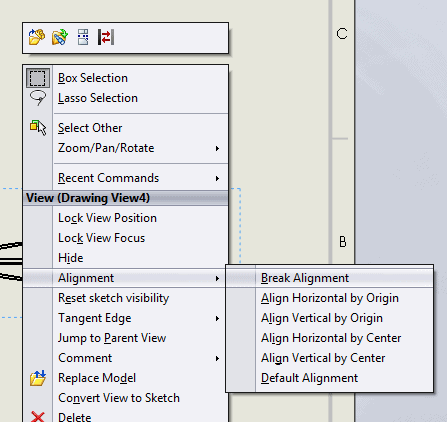Open the Component Line Font icon
The image size is (447, 422).
(x=83, y=37)
